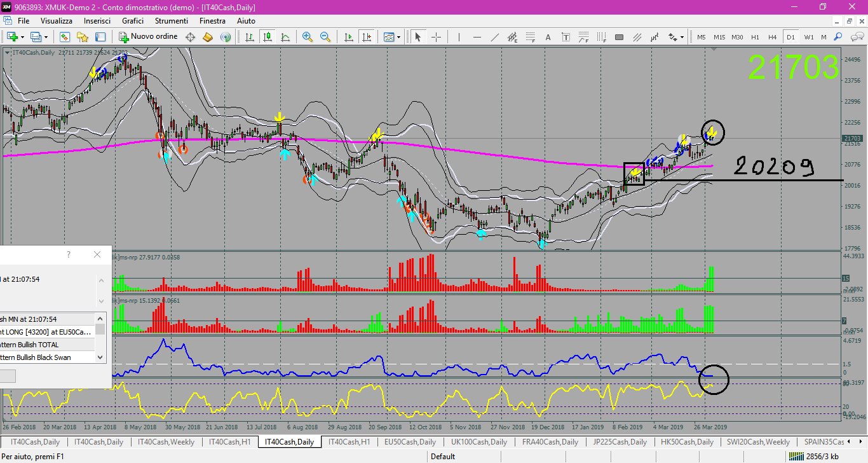The width and height of the screenshot is (868, 463).
Task: Select the Fibonacci arcs tool
Action: 583,37
